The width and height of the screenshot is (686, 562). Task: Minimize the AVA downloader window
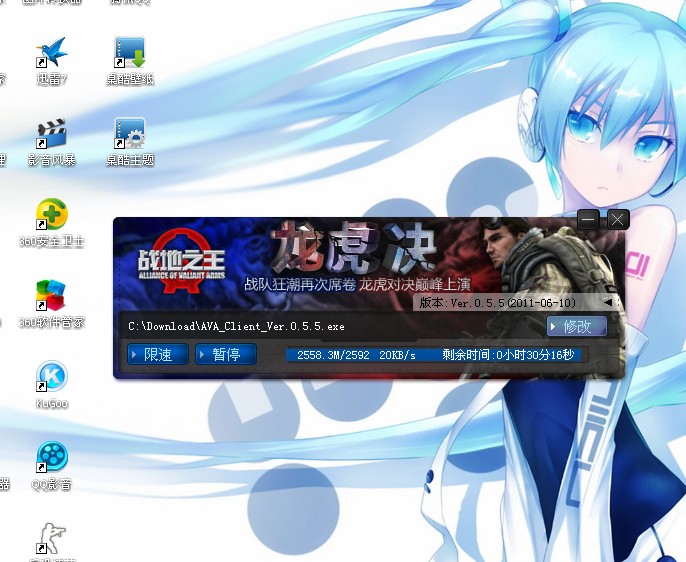[x=588, y=219]
